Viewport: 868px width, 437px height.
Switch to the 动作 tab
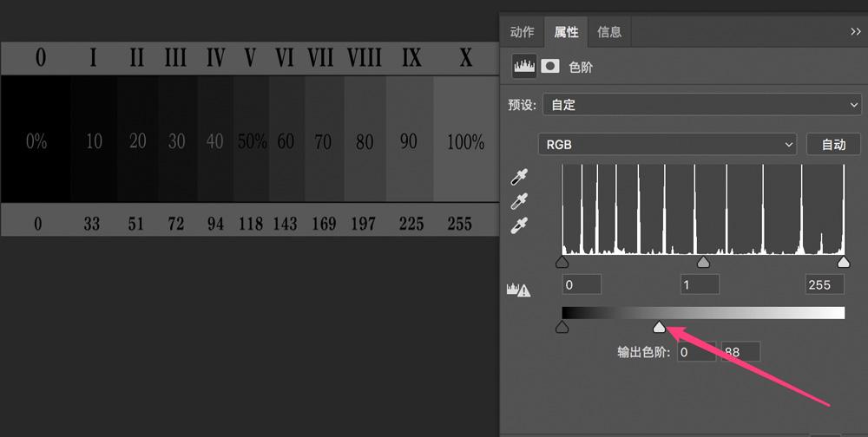coord(522,32)
